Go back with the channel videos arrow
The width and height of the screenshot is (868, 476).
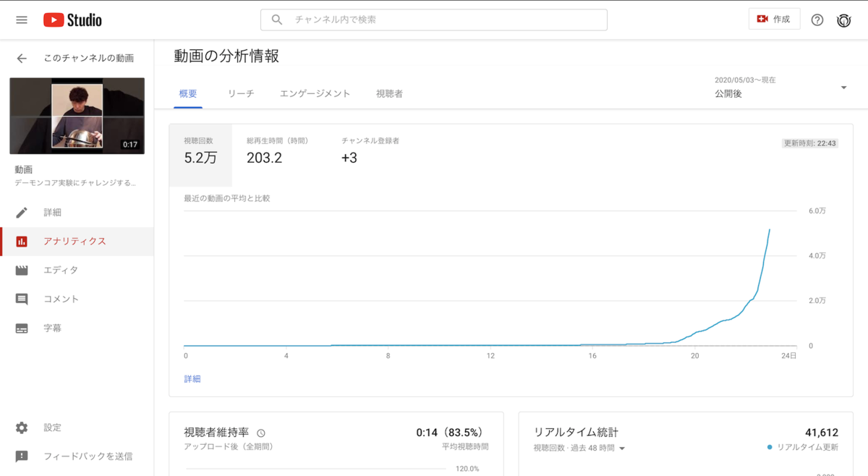pos(22,58)
